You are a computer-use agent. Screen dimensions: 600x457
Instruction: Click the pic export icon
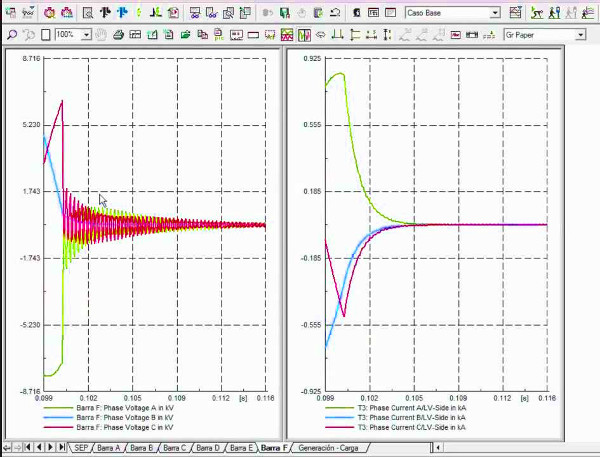pos(219,35)
